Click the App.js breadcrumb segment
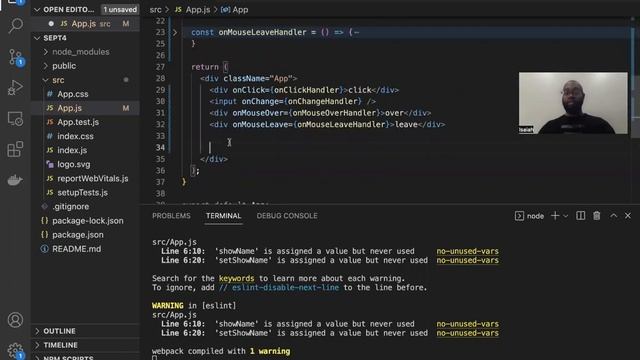 click(193, 9)
